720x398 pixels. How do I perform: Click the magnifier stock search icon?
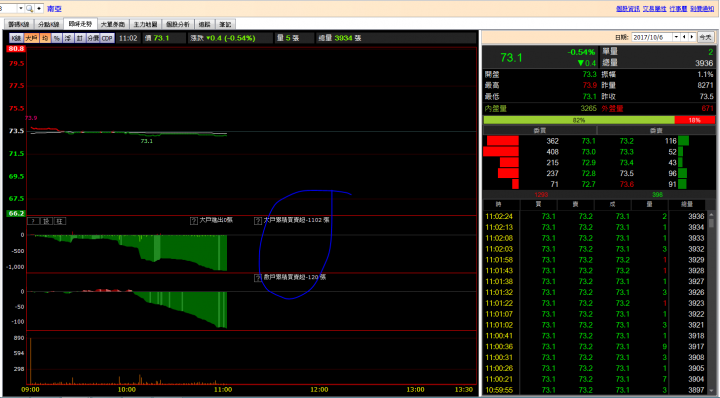click(29, 8)
